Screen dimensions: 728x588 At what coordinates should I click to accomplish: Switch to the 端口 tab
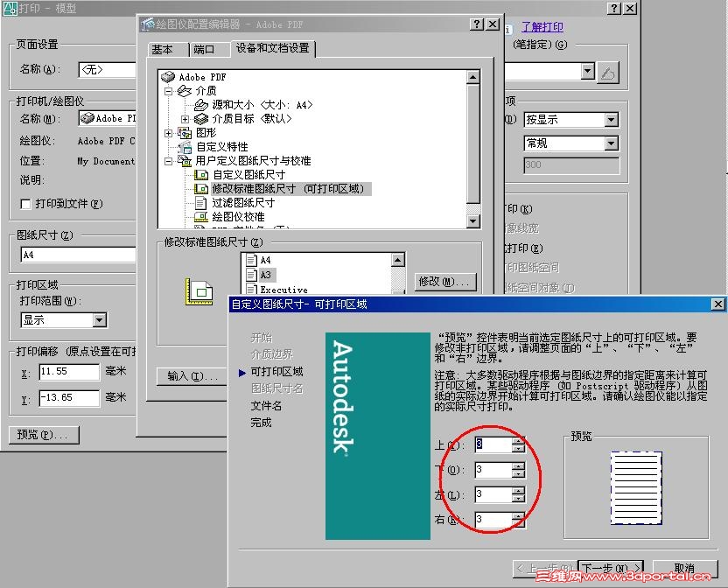204,50
